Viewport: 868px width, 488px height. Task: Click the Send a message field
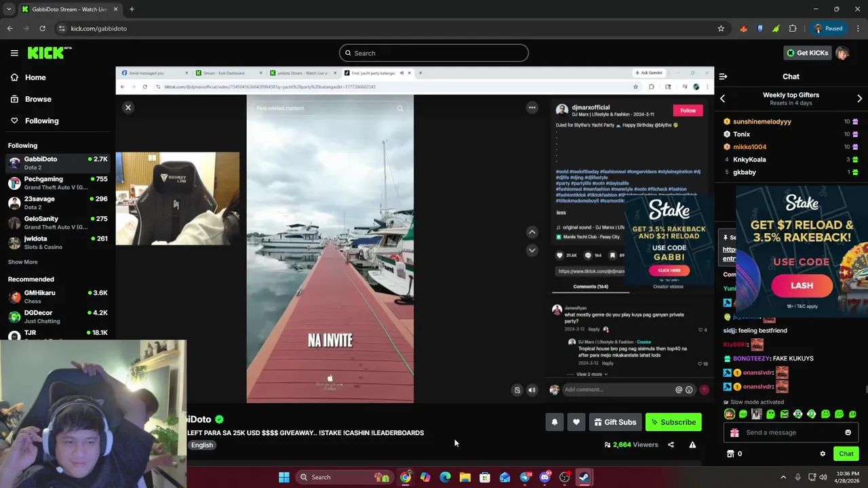792,432
